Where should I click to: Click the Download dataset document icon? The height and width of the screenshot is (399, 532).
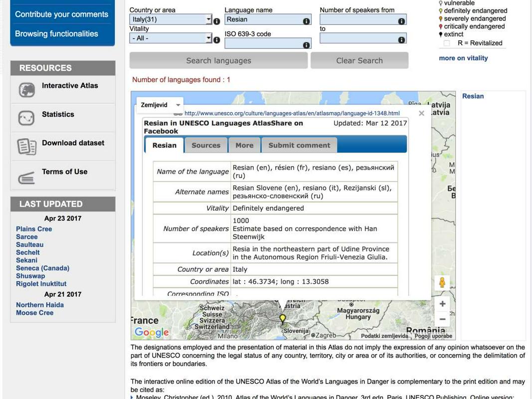(x=26, y=147)
